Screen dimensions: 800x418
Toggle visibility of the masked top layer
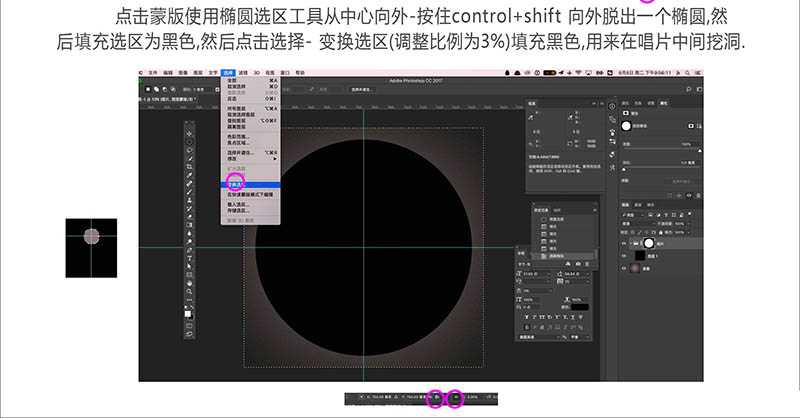tap(624, 243)
